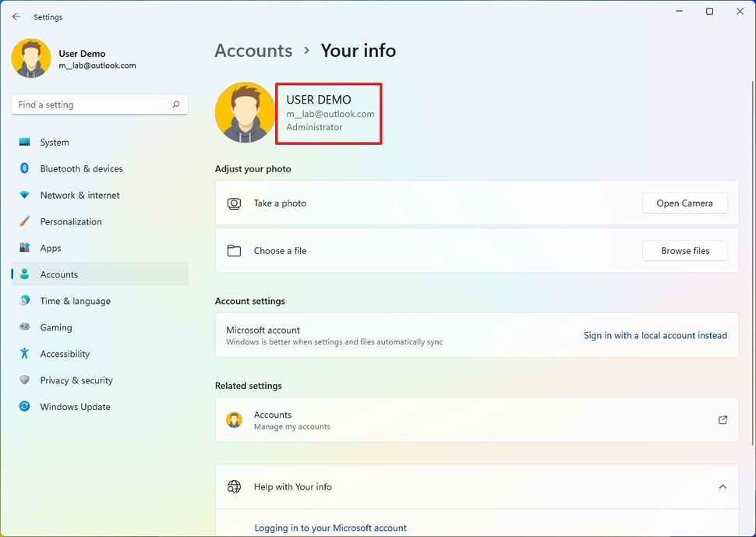The height and width of the screenshot is (537, 756).
Task: Click the Windows Update sync icon
Action: tap(25, 407)
